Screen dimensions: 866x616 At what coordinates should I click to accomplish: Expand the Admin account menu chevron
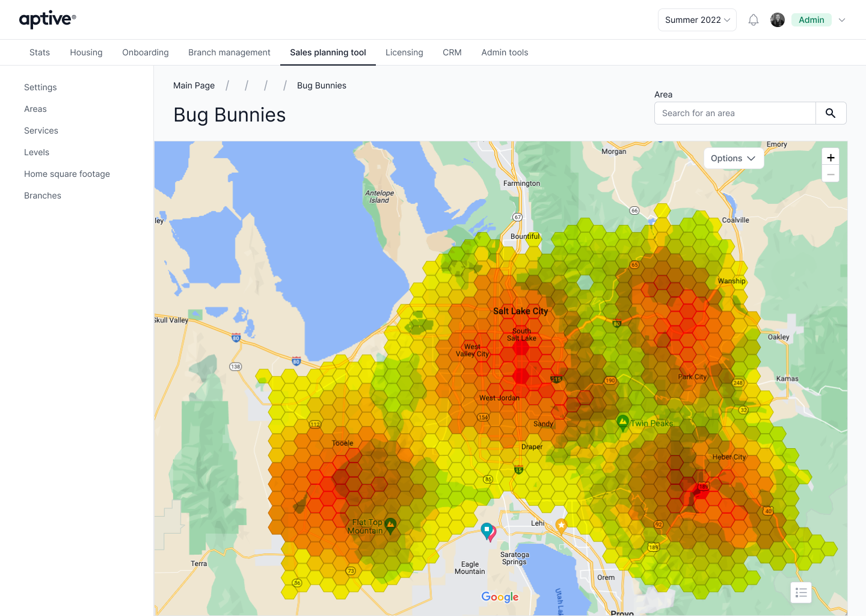(x=842, y=20)
